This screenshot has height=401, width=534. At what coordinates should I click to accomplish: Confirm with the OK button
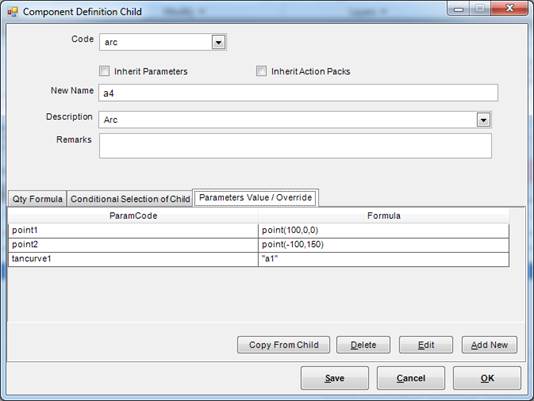coord(487,378)
